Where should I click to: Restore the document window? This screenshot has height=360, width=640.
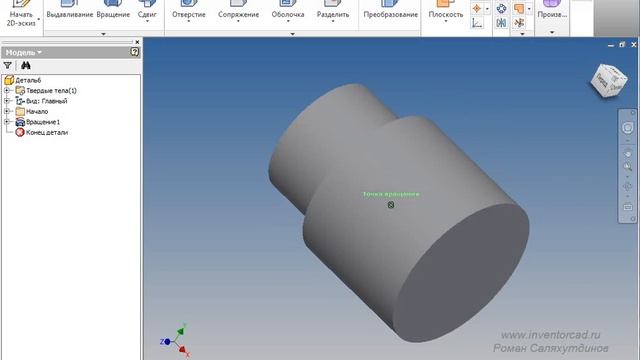tap(622, 44)
